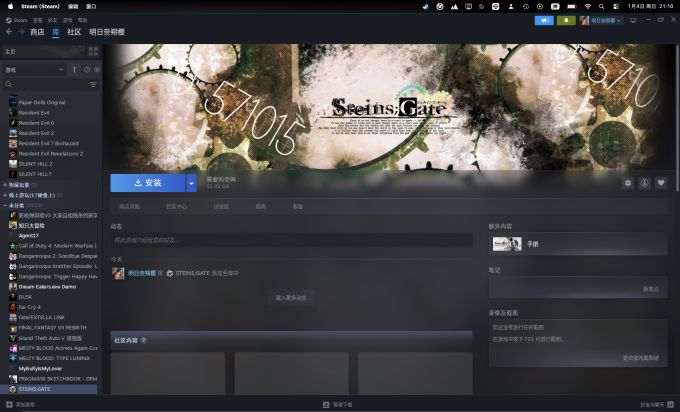Go forward with the right arrow
Viewport: 680px width, 412px height.
pos(21,32)
